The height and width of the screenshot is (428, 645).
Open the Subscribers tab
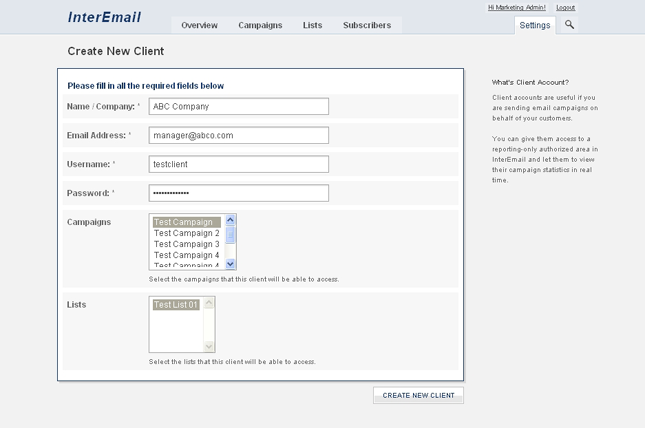pos(367,25)
